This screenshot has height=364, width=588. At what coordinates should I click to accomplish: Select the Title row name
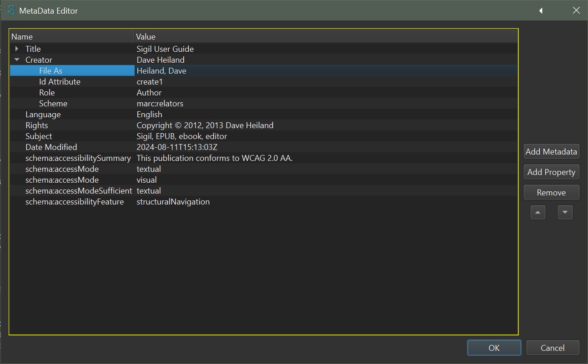coord(33,49)
